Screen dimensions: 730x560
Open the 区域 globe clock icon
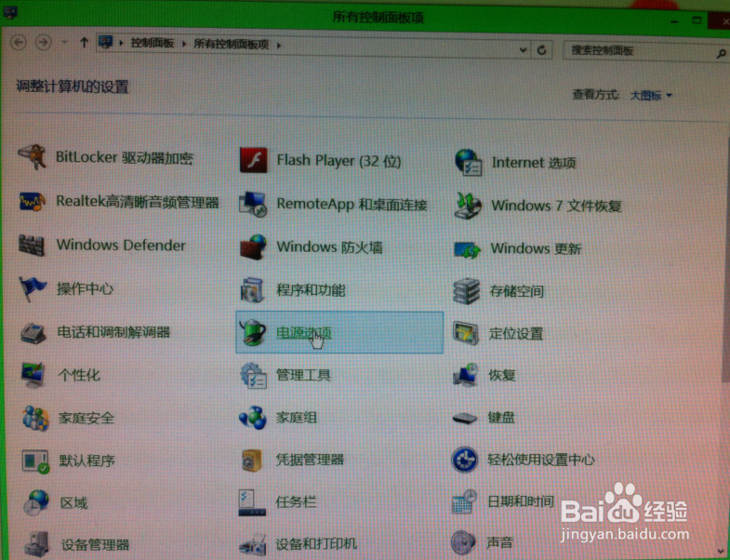[37, 502]
